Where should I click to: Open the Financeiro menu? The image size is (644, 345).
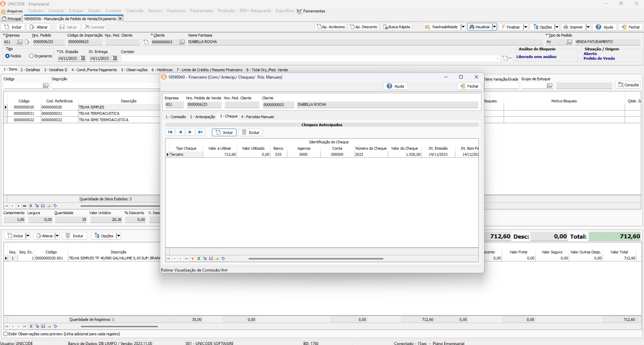(176, 11)
